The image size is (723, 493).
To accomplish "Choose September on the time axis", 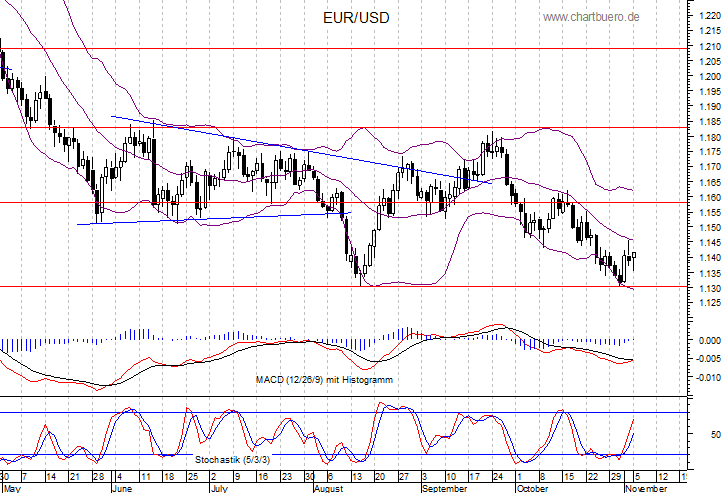I will 445,489.
